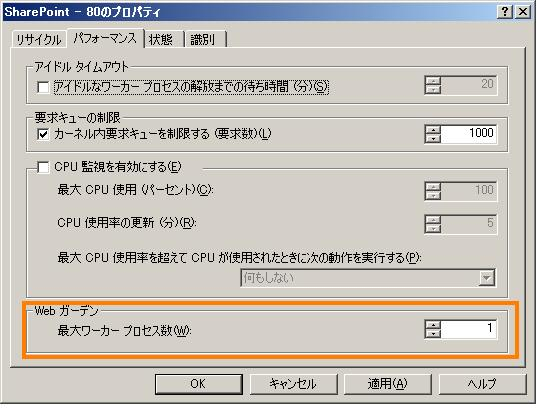Decrease max worker processes with down arrow

coord(433,333)
